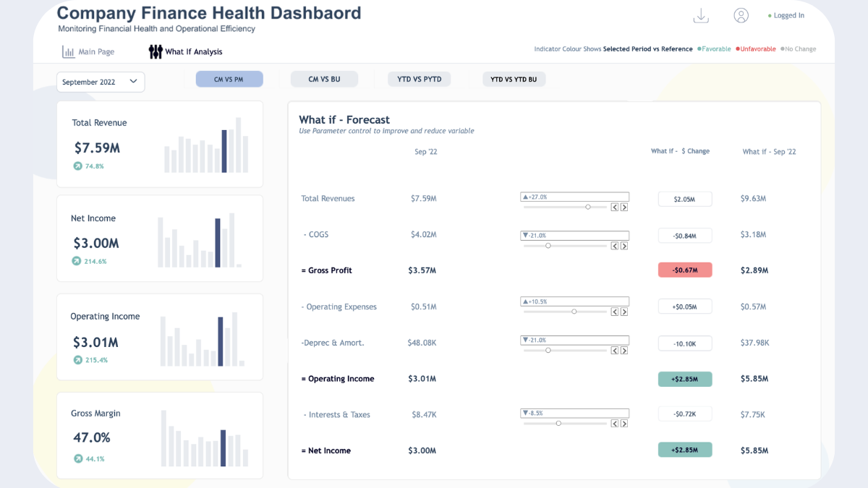Click the green arrow indicator under Total Revenue
868x488 pixels.
point(77,166)
